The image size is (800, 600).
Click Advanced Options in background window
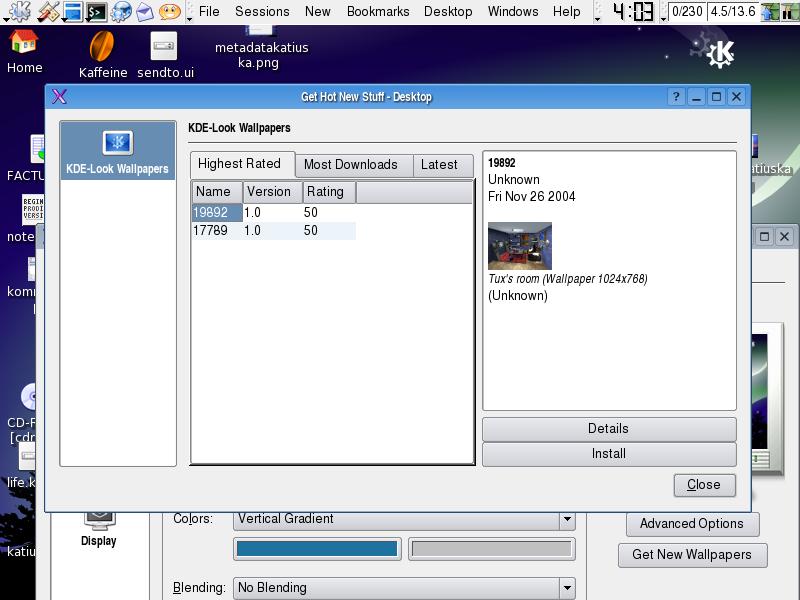[x=692, y=524]
